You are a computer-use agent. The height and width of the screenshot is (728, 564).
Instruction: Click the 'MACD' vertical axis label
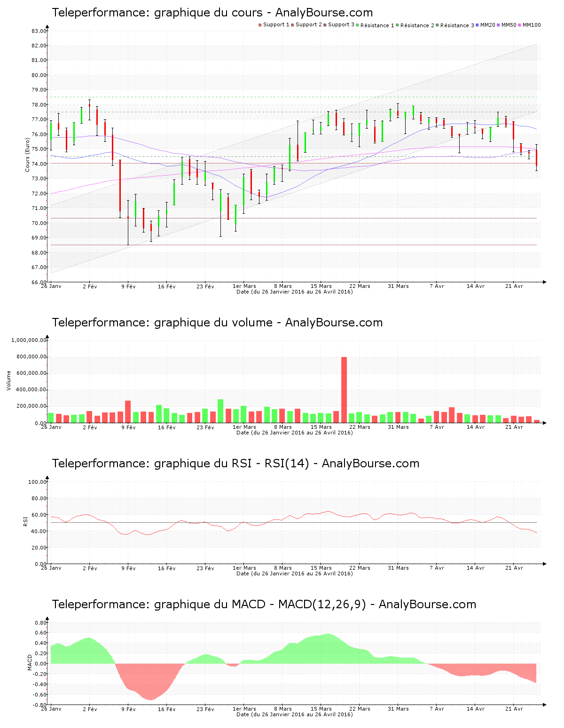point(30,662)
